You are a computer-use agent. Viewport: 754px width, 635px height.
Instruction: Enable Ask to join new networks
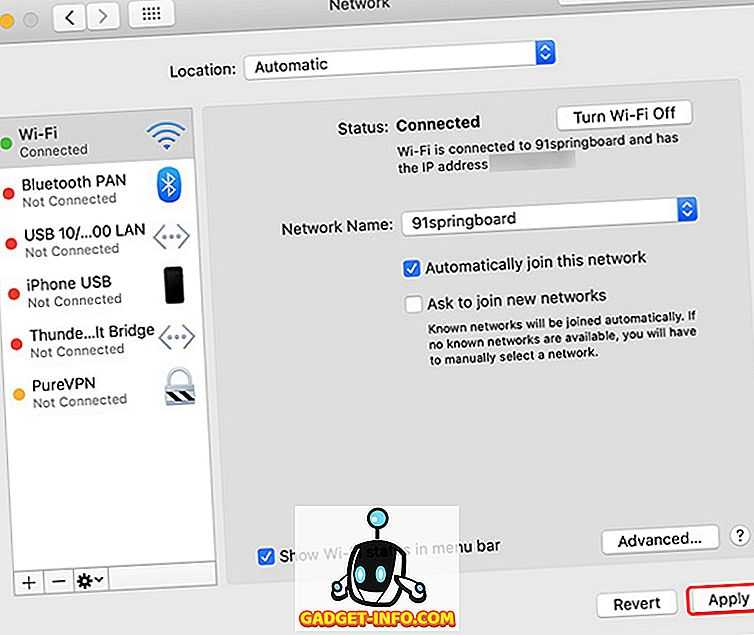click(413, 304)
